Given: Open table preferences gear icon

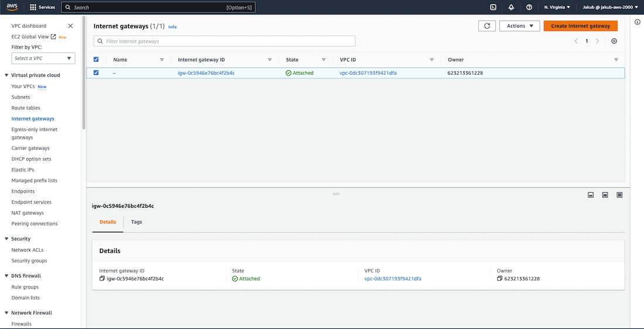Looking at the screenshot, I should 614,41.
